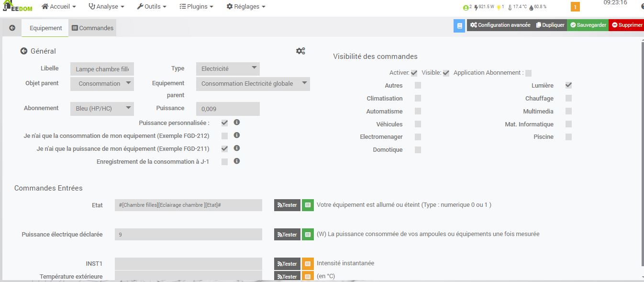This screenshot has width=644, height=282.
Task: Click orange list icon for Température extérieure
Action: tap(308, 276)
